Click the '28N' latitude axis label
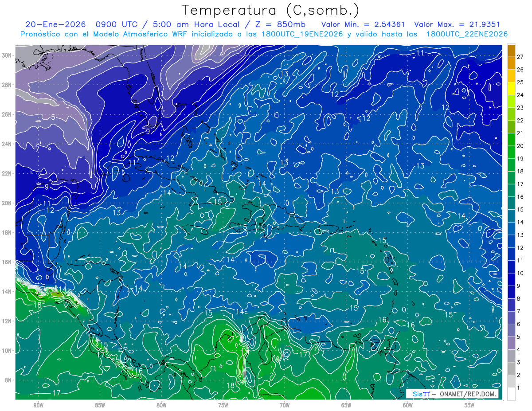The width and height of the screenshot is (532, 411). pyautogui.click(x=6, y=85)
